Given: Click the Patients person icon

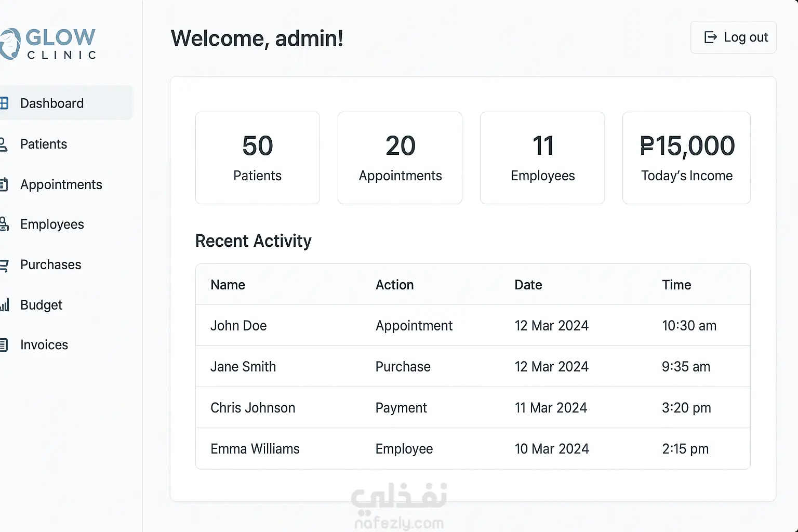Looking at the screenshot, I should coord(4,144).
